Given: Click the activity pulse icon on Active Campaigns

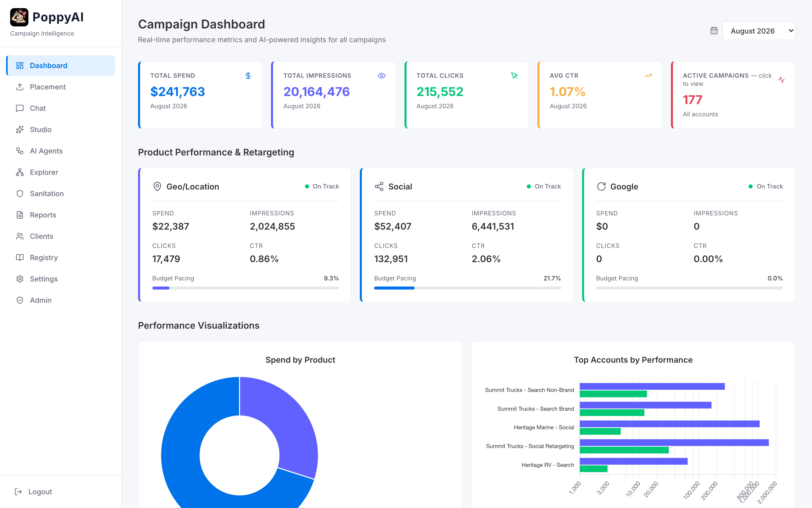Looking at the screenshot, I should tap(782, 80).
